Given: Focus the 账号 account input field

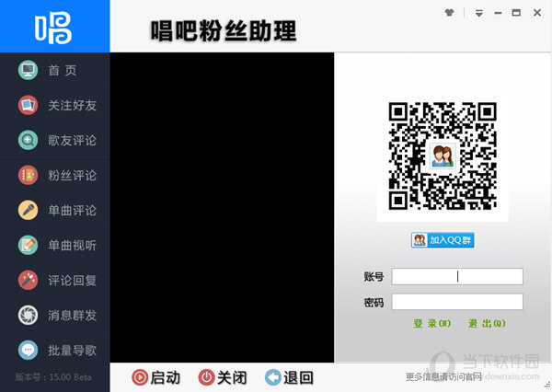Looking at the screenshot, I should [457, 276].
